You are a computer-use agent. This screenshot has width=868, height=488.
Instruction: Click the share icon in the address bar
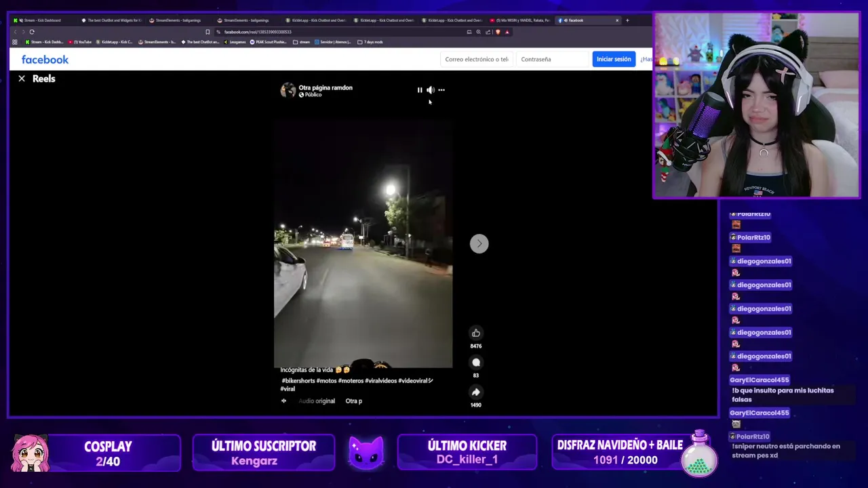488,32
